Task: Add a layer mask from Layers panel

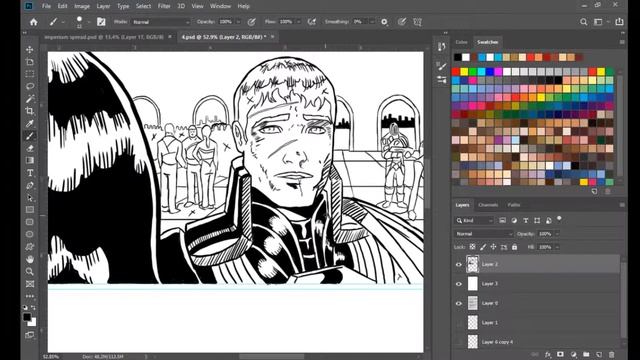Action: [x=560, y=355]
